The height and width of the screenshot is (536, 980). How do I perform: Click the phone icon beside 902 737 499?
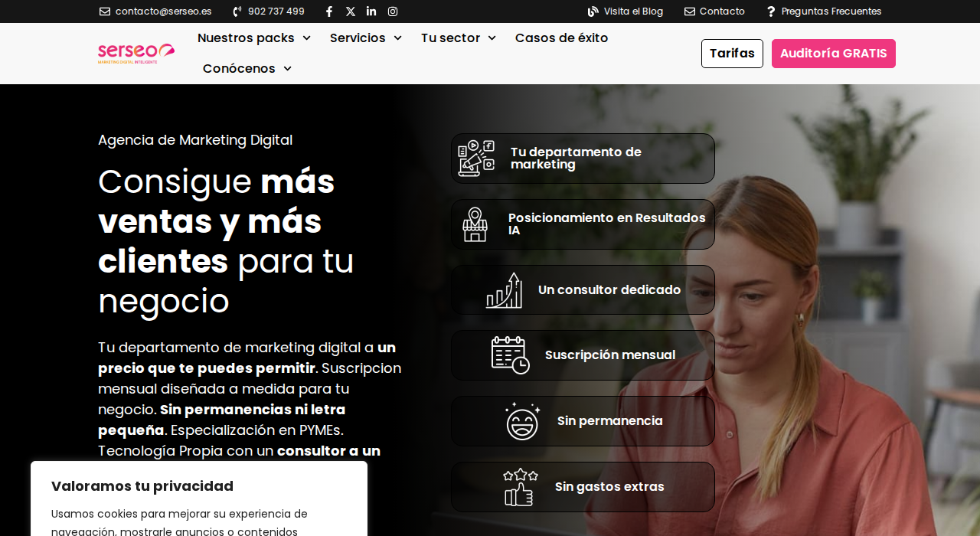(x=237, y=11)
